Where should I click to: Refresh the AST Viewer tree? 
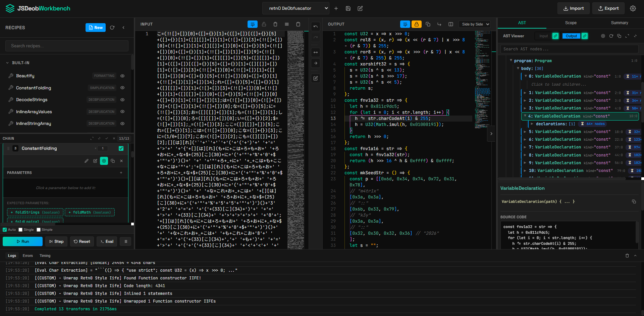pyautogui.click(x=611, y=36)
